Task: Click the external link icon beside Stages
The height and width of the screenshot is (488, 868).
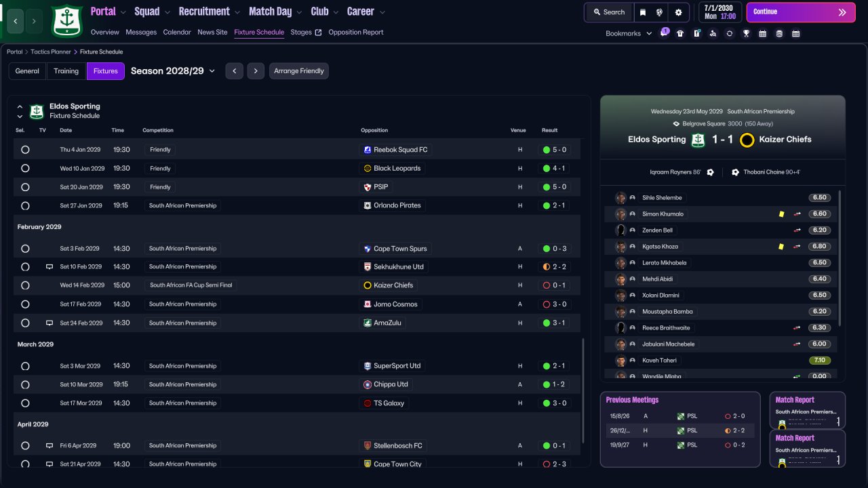Action: tap(318, 33)
